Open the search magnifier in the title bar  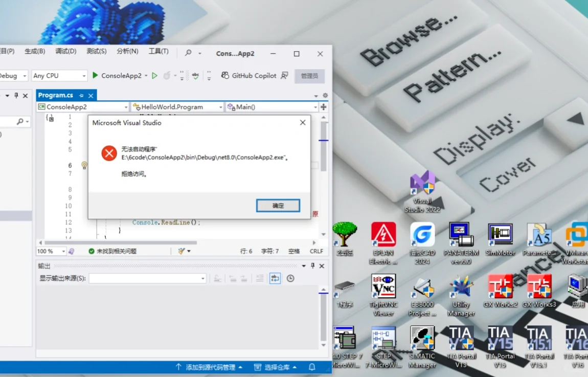pyautogui.click(x=188, y=53)
